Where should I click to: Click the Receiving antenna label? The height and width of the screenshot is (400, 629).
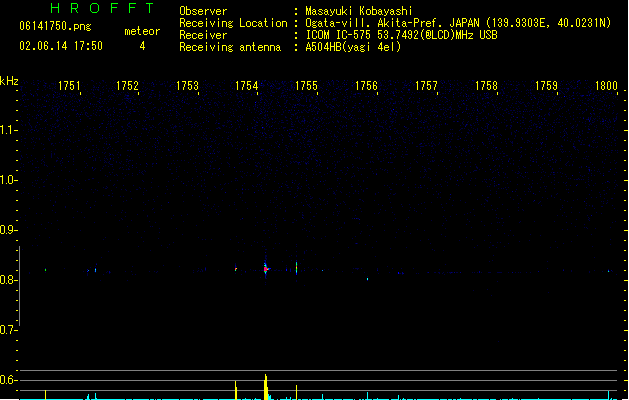230,47
